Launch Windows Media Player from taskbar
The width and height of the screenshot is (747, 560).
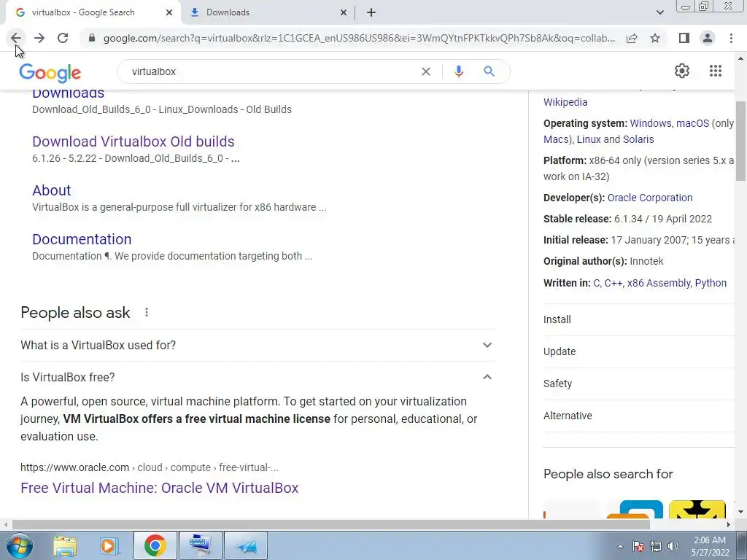109,545
